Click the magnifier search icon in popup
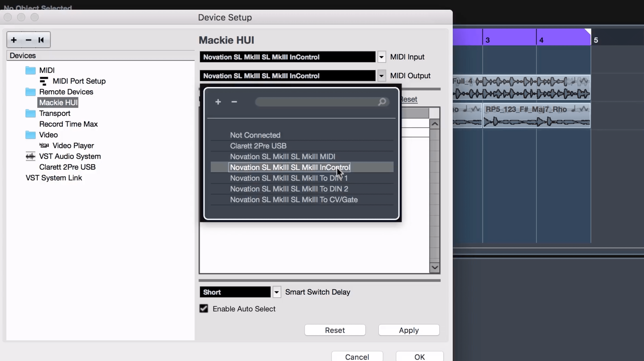 coord(382,102)
